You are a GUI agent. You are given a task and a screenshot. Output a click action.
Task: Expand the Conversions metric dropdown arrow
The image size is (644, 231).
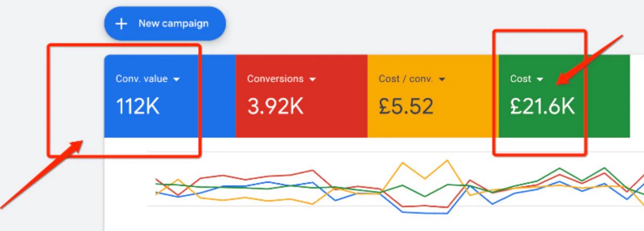point(312,79)
